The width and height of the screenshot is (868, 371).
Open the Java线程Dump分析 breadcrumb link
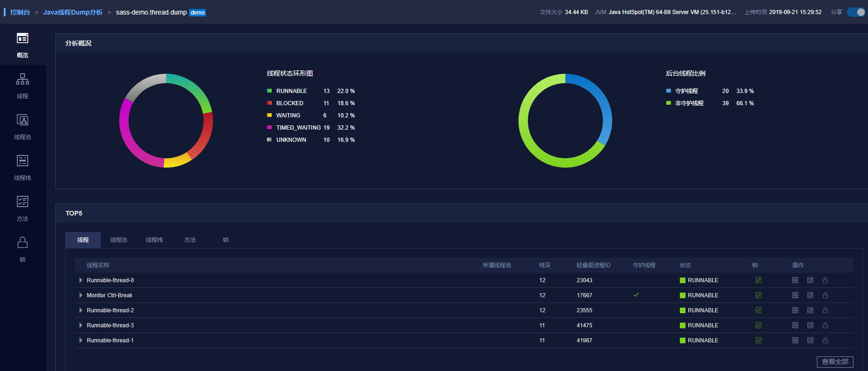(73, 12)
